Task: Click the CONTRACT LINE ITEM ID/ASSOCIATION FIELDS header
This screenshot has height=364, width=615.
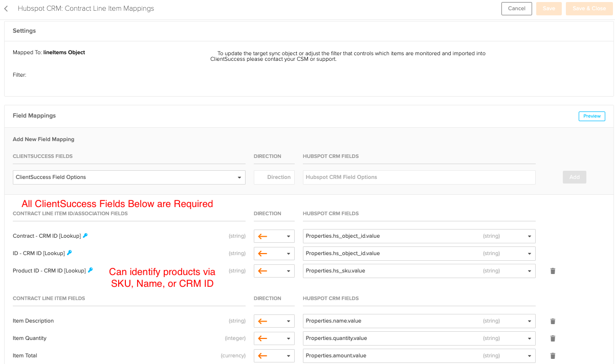Action: 70,214
